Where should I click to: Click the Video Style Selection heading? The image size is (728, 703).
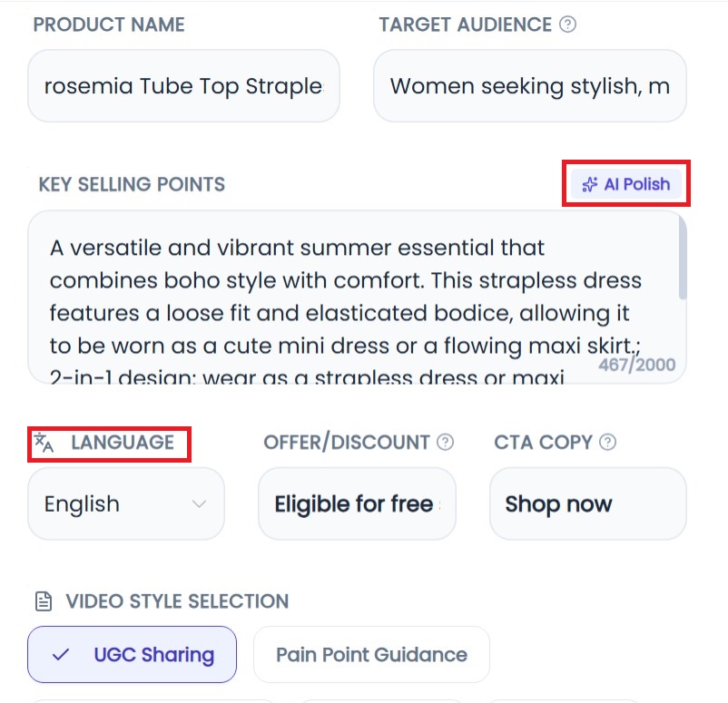pos(177,601)
